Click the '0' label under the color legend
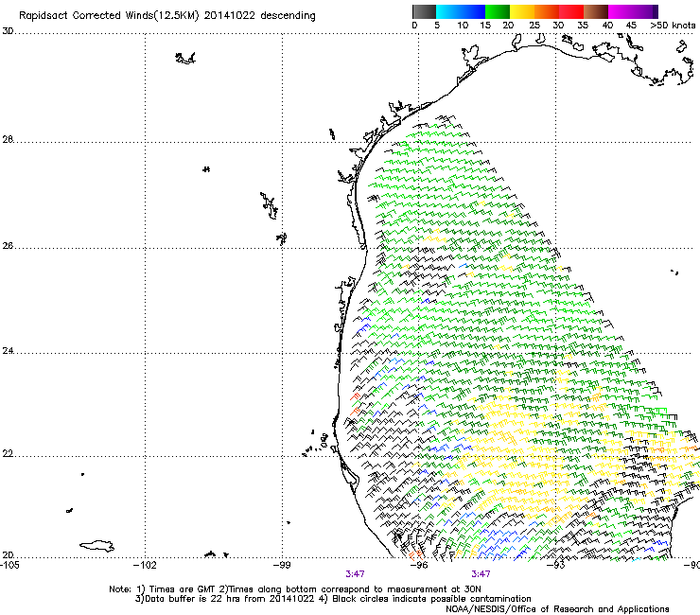 414,26
